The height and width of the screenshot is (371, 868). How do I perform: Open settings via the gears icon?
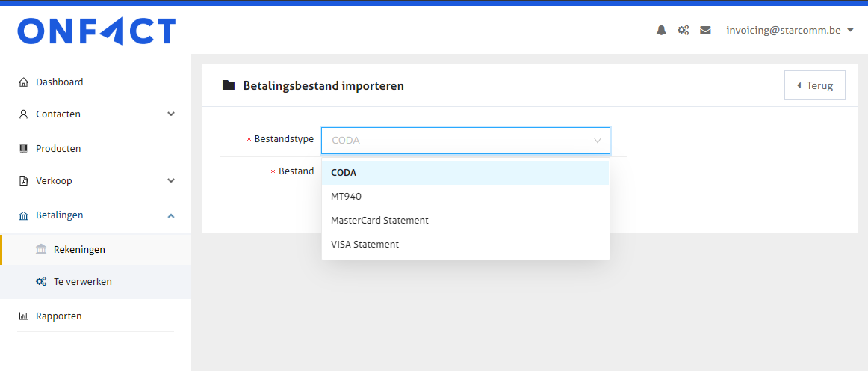pos(683,31)
